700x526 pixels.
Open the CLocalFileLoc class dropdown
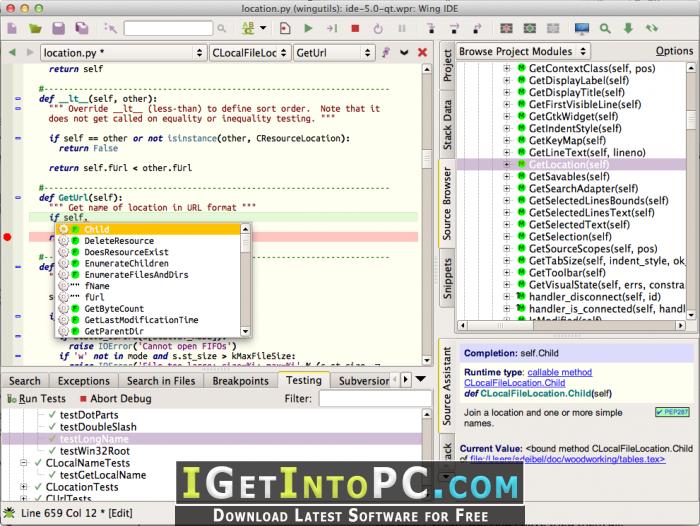point(250,53)
